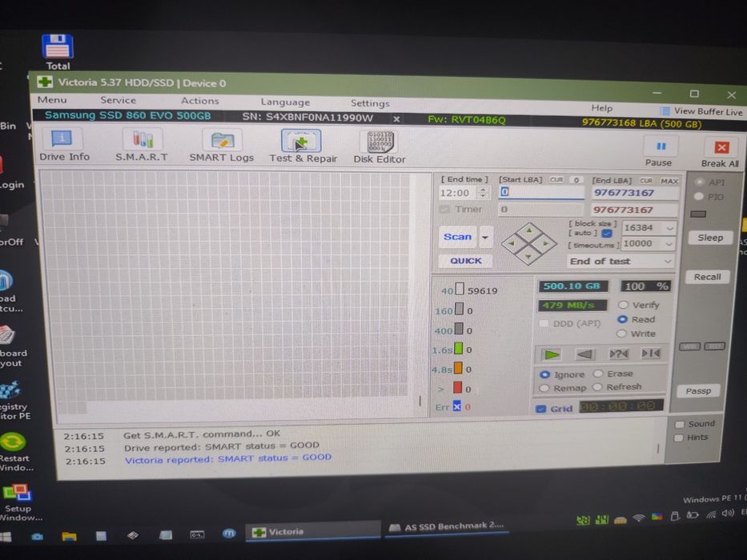The height and width of the screenshot is (560, 747).
Task: Click the End LBA MAX button
Action: pos(669,181)
